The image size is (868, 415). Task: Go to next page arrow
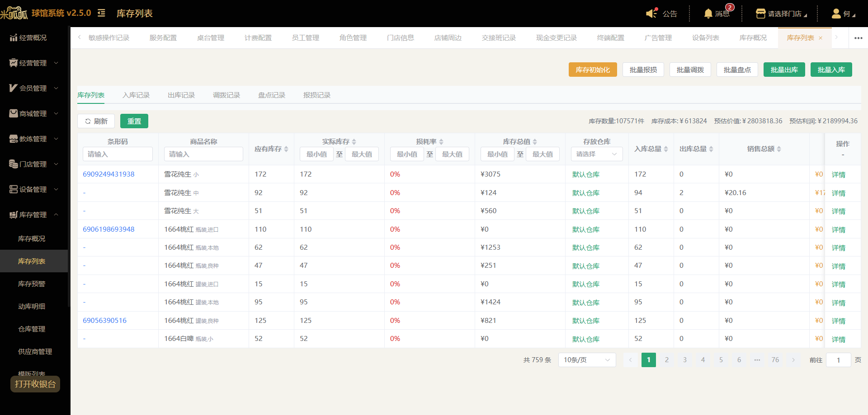click(x=793, y=360)
